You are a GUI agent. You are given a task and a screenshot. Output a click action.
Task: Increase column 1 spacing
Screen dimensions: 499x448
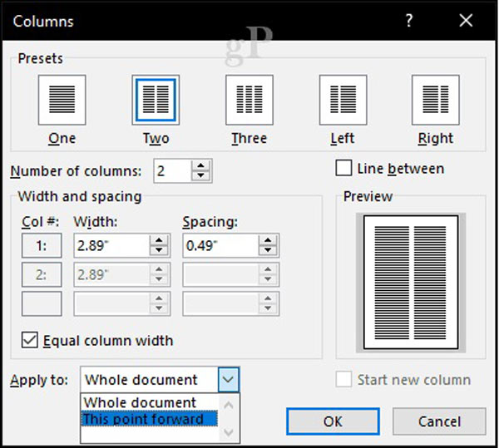[268, 240]
